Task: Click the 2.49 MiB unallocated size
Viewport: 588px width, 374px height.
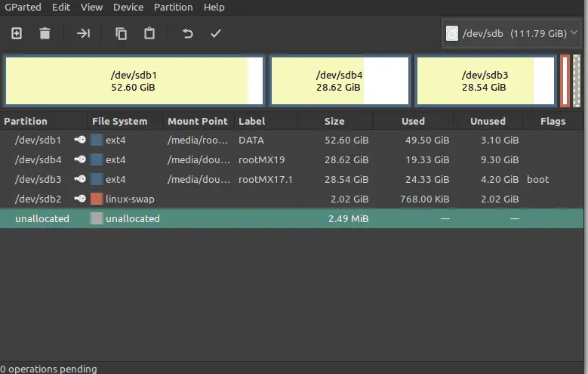Action: click(349, 218)
